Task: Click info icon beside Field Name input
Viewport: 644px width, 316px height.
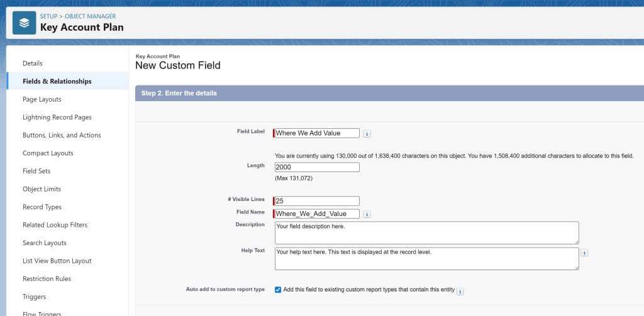Action: pos(367,214)
